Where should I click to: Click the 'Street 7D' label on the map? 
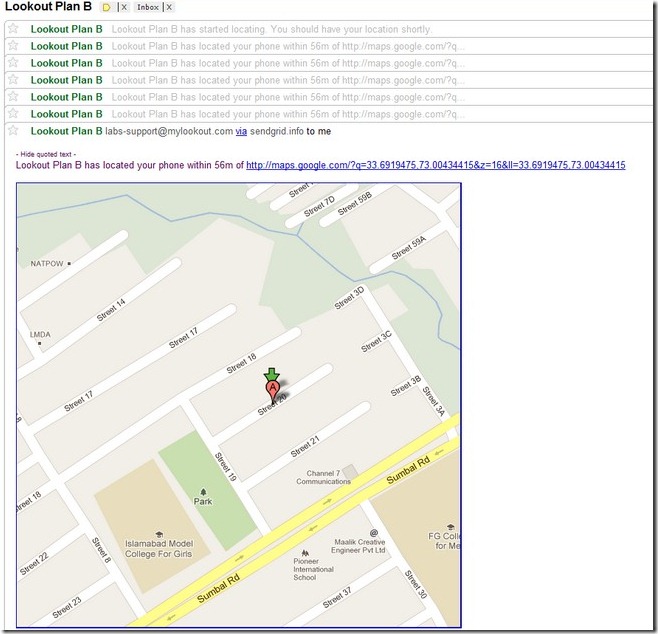pyautogui.click(x=319, y=206)
